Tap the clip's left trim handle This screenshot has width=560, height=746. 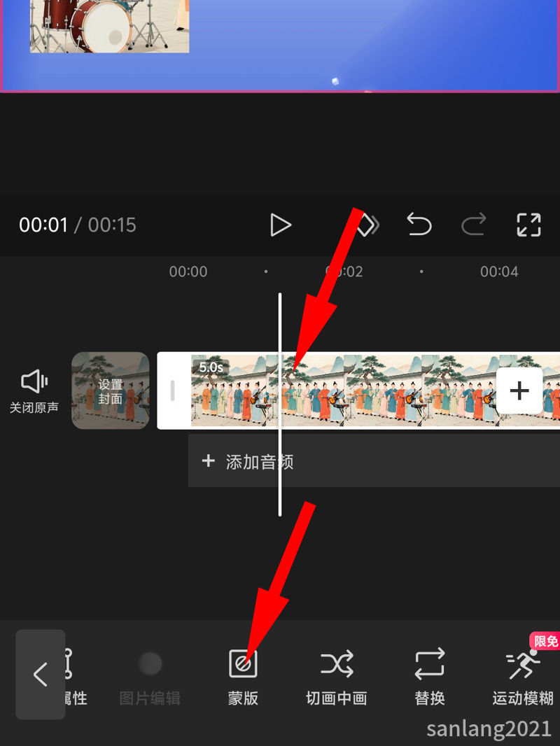point(173,390)
